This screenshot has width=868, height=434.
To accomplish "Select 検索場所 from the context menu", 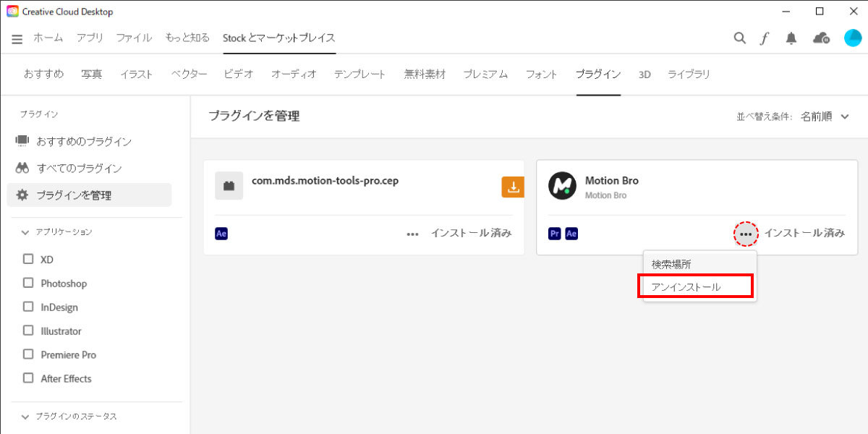I will [699, 264].
